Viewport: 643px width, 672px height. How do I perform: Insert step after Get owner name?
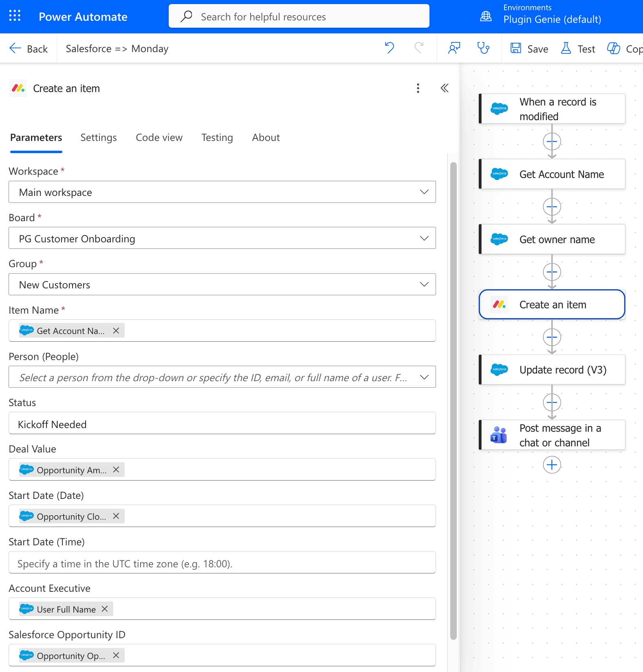pos(552,272)
